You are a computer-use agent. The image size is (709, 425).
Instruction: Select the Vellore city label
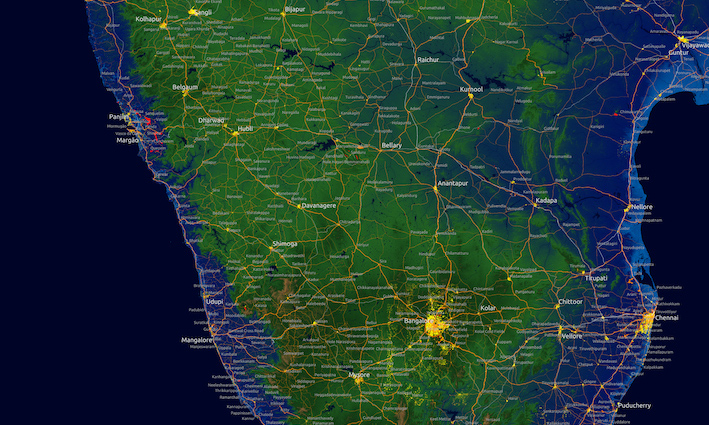571,337
